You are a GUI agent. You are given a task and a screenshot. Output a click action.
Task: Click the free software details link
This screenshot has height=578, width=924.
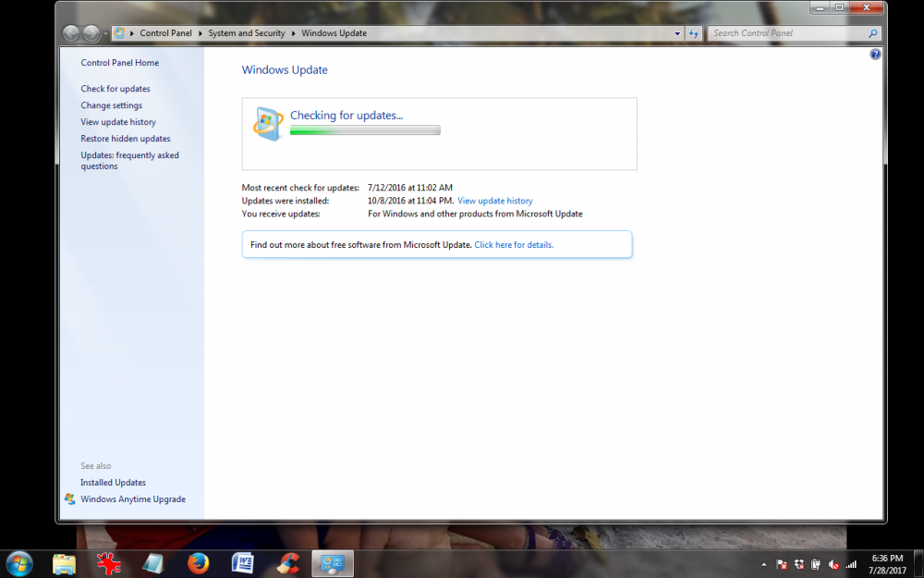(516, 244)
